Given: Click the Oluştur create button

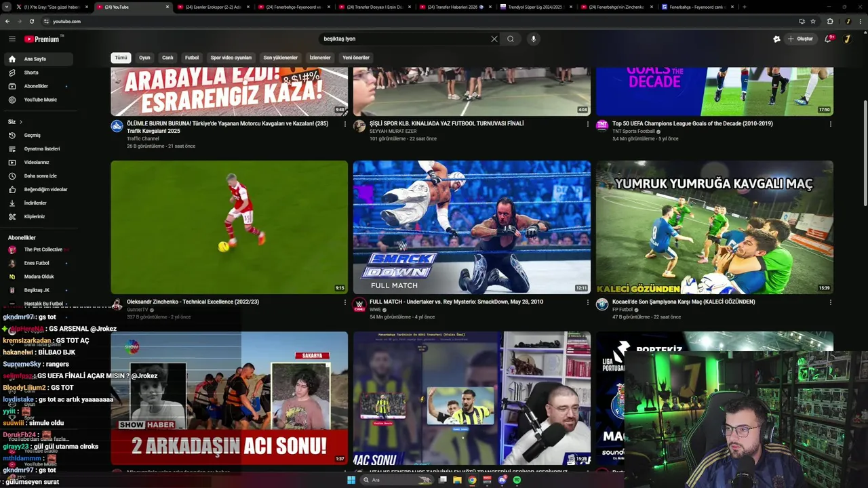Looking at the screenshot, I should [800, 39].
